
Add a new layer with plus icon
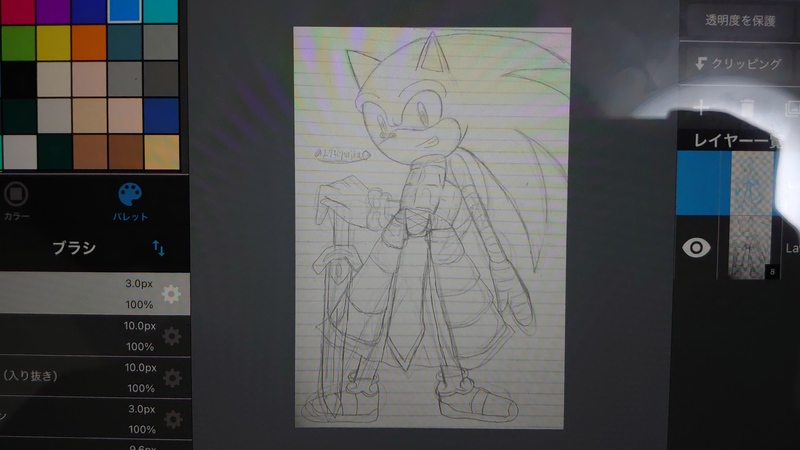[702, 108]
